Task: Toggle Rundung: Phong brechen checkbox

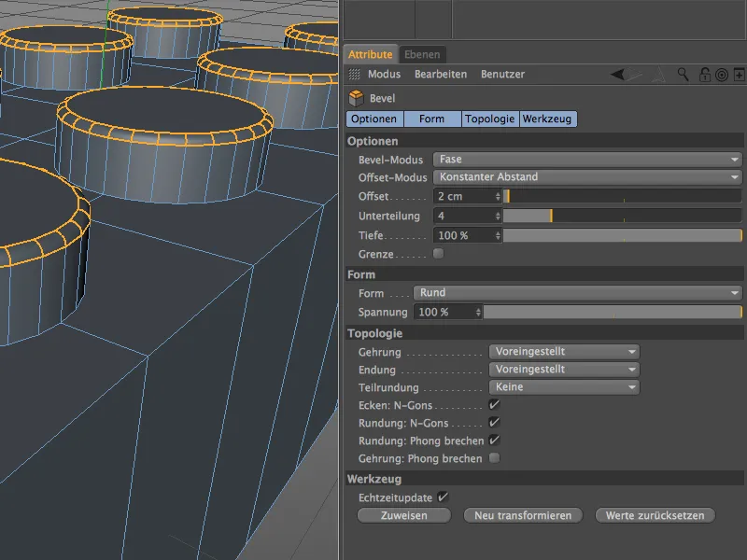Action: 494,440
